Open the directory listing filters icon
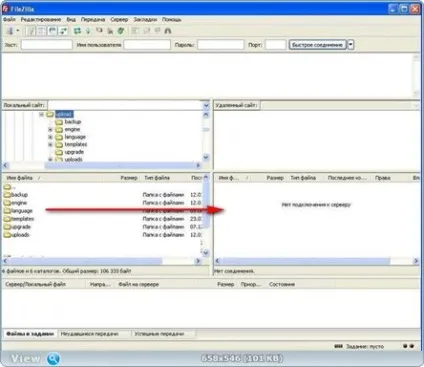 pyautogui.click(x=135, y=31)
